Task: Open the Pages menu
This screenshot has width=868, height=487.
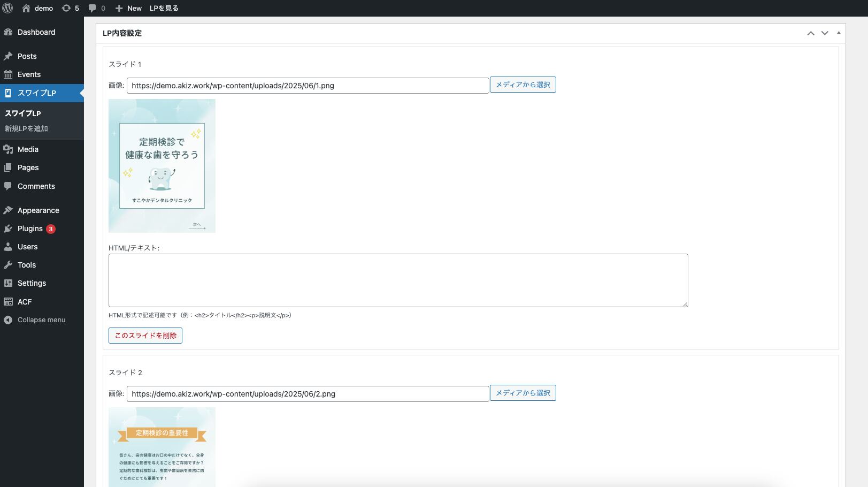Action: coord(42,168)
